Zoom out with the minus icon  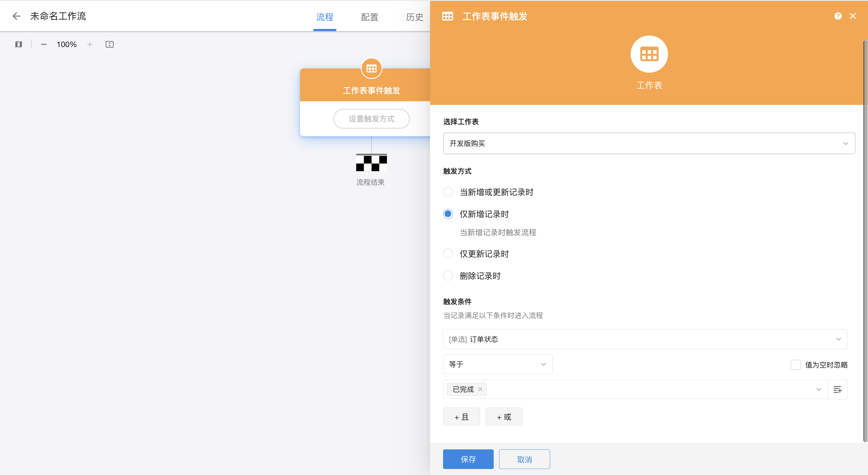click(x=44, y=44)
